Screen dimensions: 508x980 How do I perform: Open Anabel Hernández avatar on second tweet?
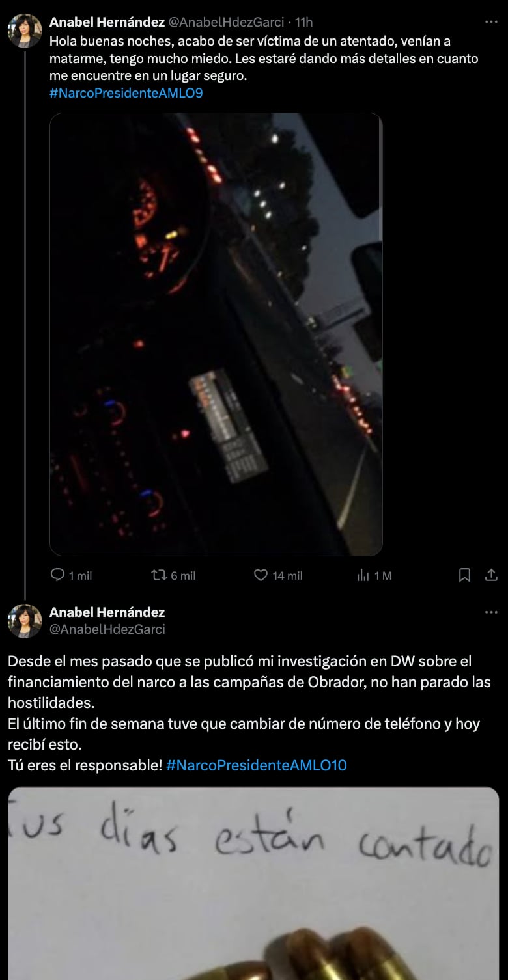(25, 621)
